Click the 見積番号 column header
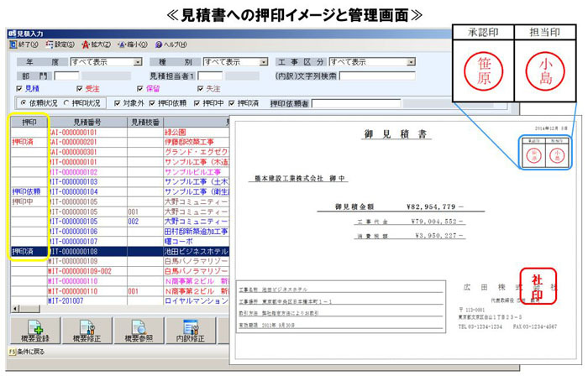Image resolution: width=588 pixels, height=376 pixels. [x=87, y=122]
